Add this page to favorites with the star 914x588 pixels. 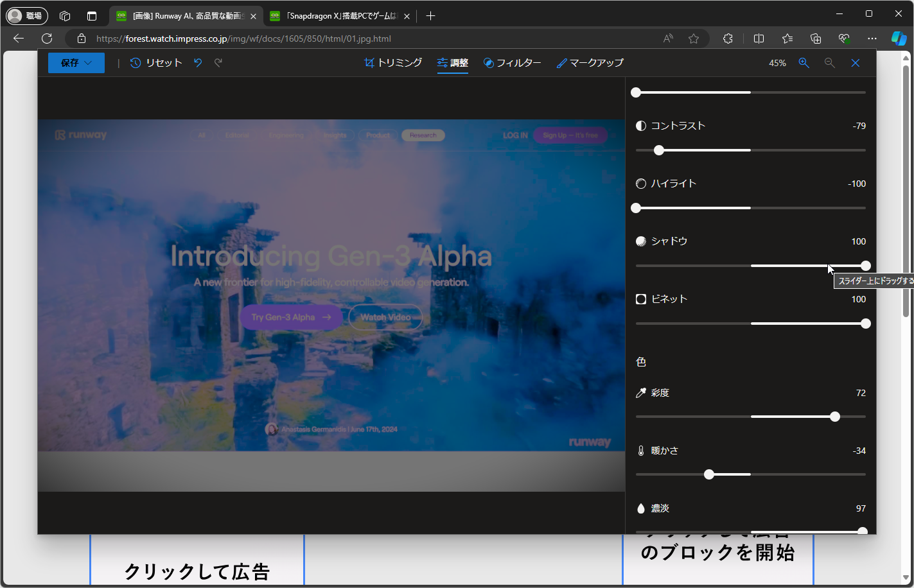694,39
